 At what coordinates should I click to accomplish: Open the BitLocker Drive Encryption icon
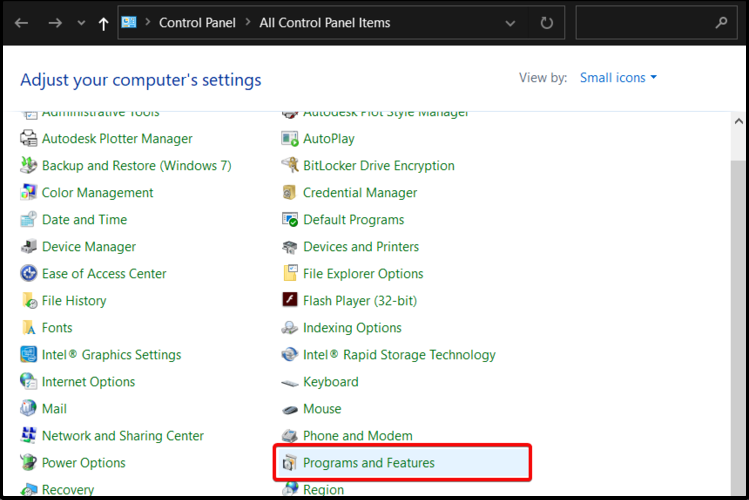(290, 166)
